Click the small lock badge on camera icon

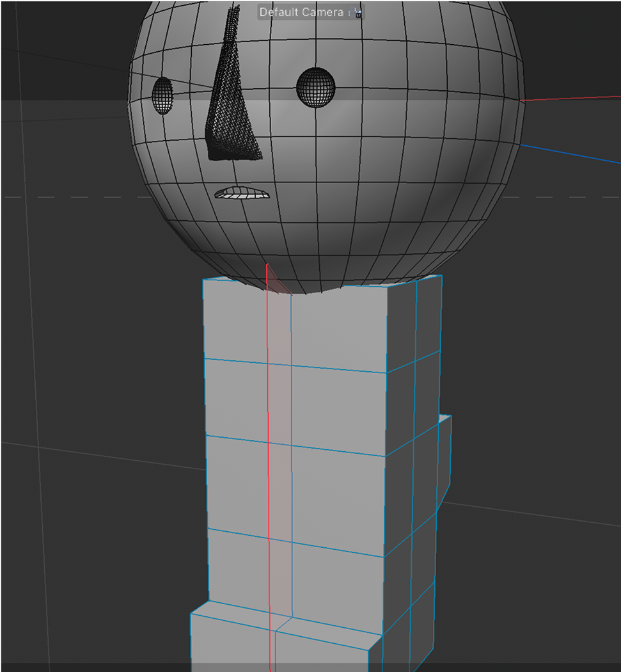click(x=357, y=14)
